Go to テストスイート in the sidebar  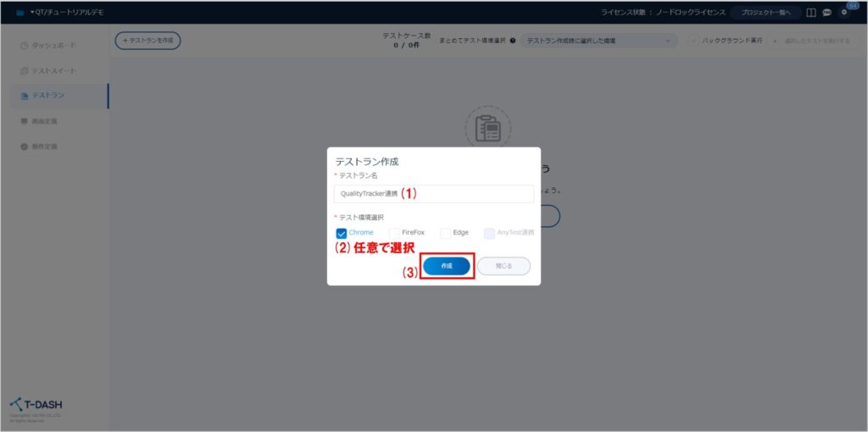53,70
